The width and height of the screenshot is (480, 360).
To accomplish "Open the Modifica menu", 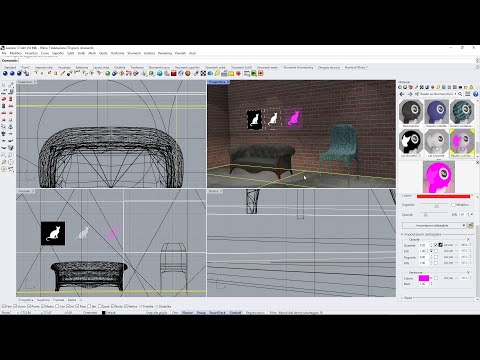I will pos(16,53).
